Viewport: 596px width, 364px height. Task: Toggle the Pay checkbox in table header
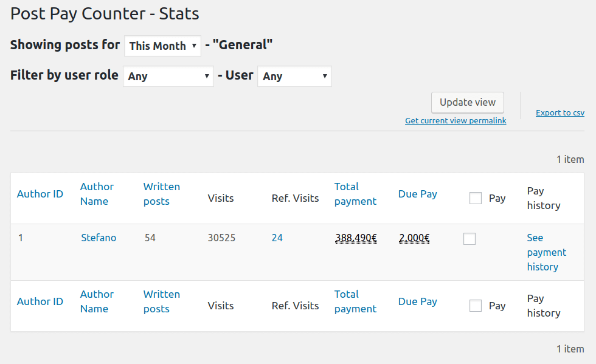point(476,198)
